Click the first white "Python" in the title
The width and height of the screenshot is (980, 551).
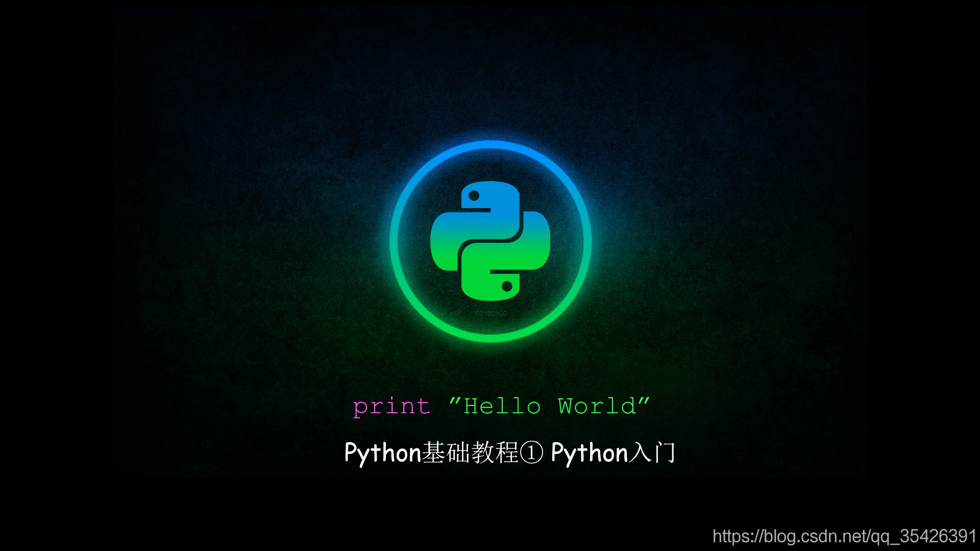(382, 453)
